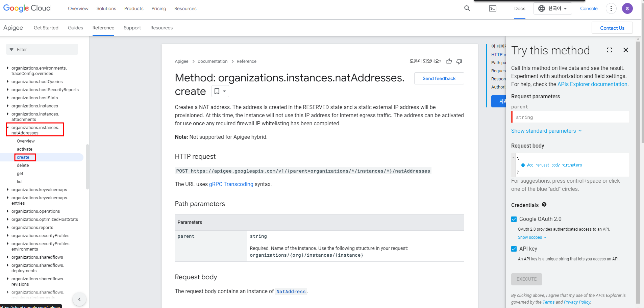Open the Pricing top menu item

[x=159, y=8]
